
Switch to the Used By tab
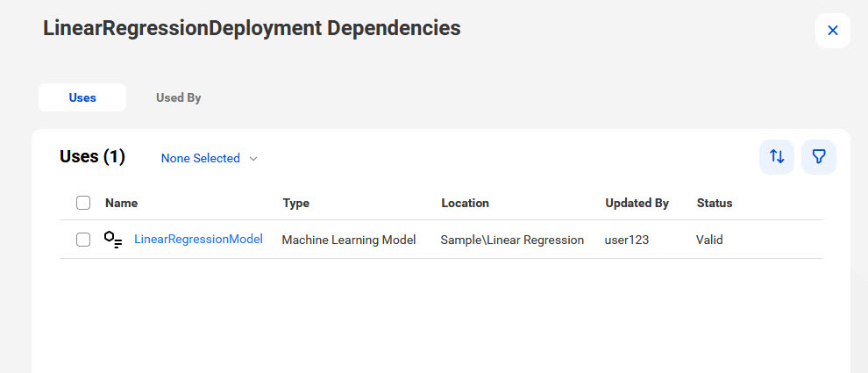point(178,97)
